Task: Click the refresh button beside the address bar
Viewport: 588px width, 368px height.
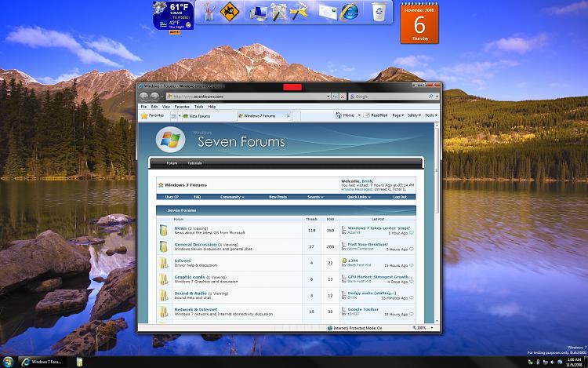Action: click(335, 97)
